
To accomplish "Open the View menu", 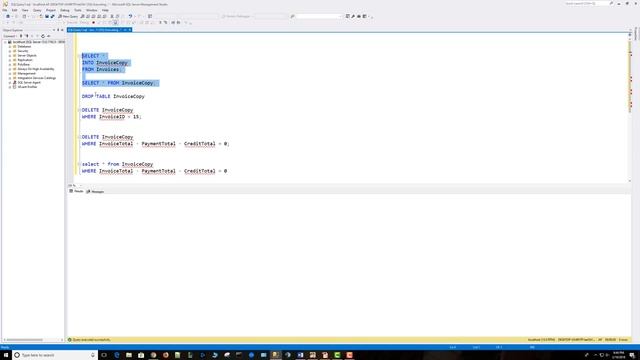I will click(x=25, y=10).
